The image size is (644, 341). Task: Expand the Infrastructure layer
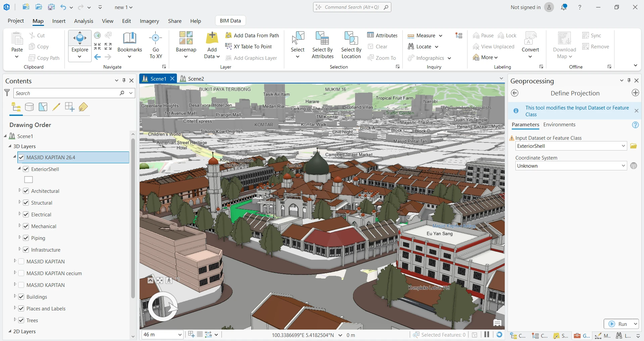(x=19, y=249)
